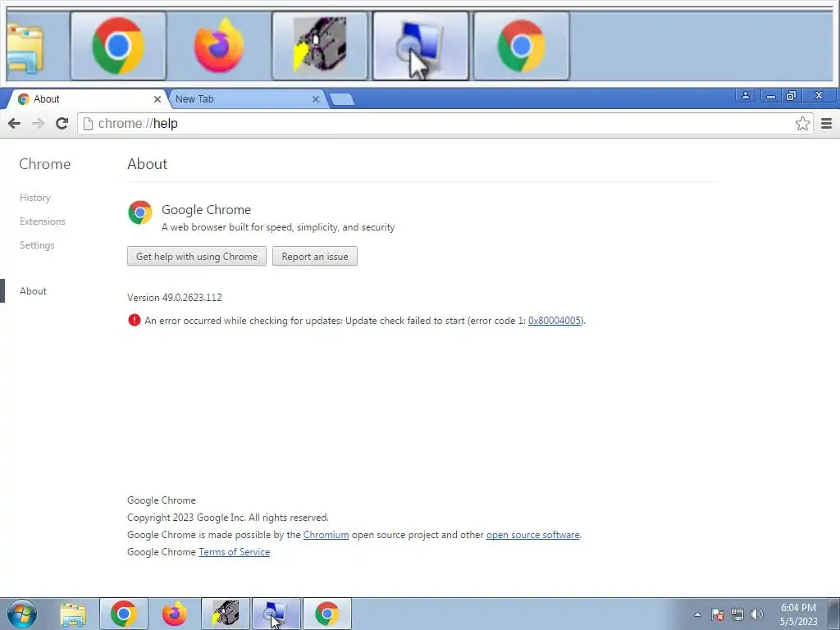Click the 6:04 PM taskbar clock
The image size is (840, 630).
click(798, 614)
